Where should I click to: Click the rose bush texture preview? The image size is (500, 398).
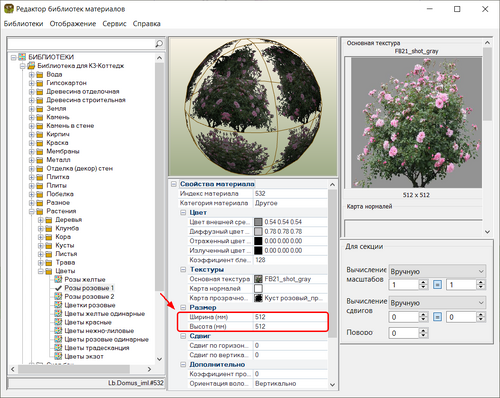pyautogui.click(x=416, y=123)
